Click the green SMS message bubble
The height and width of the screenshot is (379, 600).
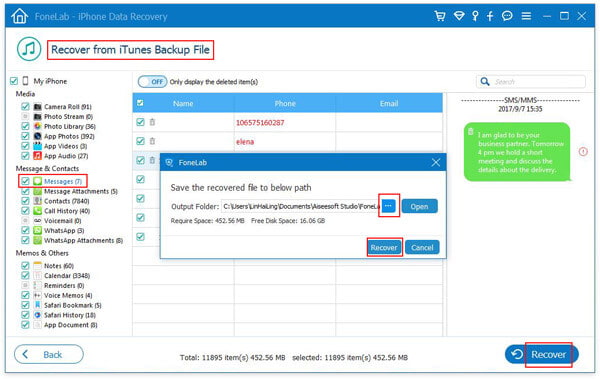point(517,152)
